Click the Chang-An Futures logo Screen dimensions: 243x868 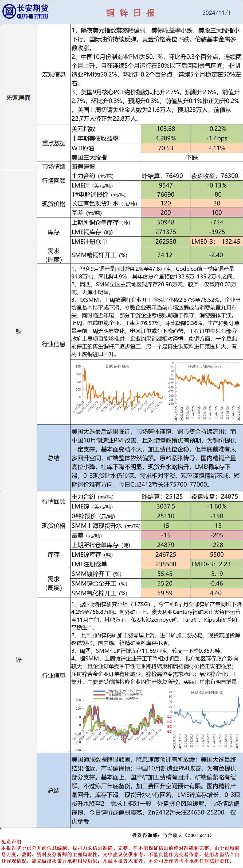point(25,12)
